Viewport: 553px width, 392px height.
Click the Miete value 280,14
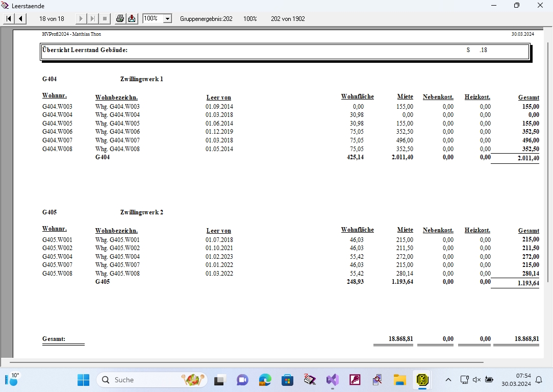click(405, 274)
